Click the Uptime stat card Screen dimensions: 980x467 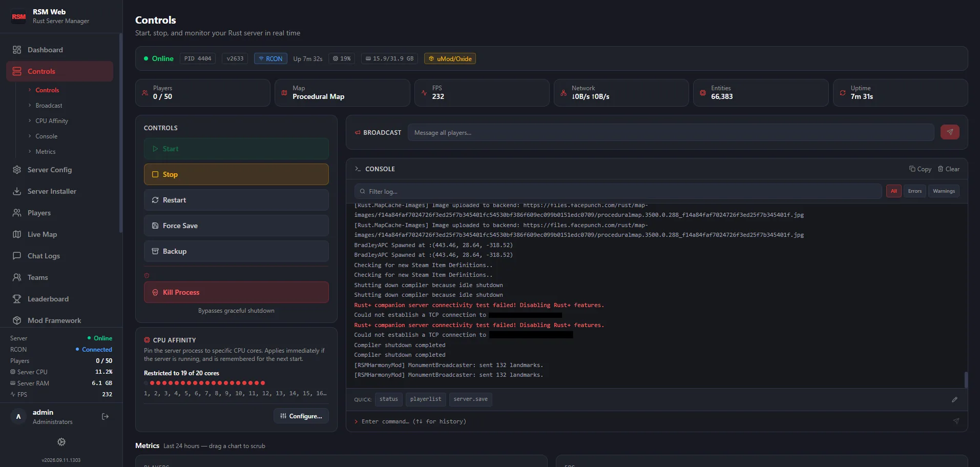[900, 93]
